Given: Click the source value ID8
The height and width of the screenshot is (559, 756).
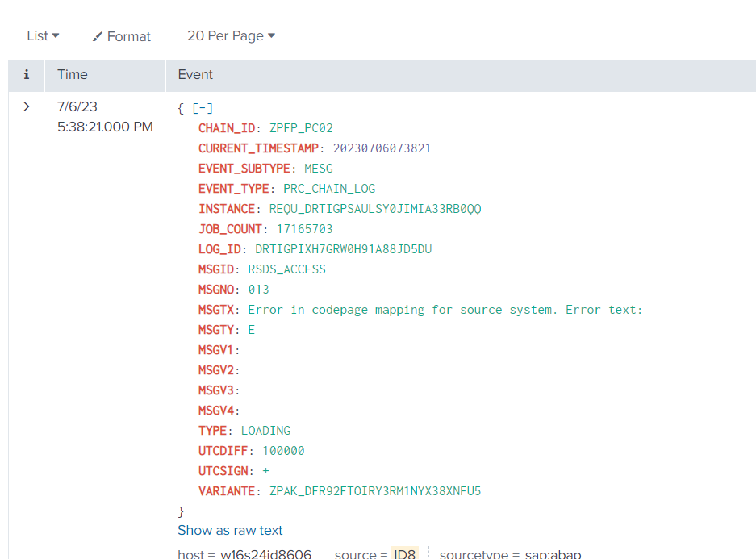Looking at the screenshot, I should point(405,553).
